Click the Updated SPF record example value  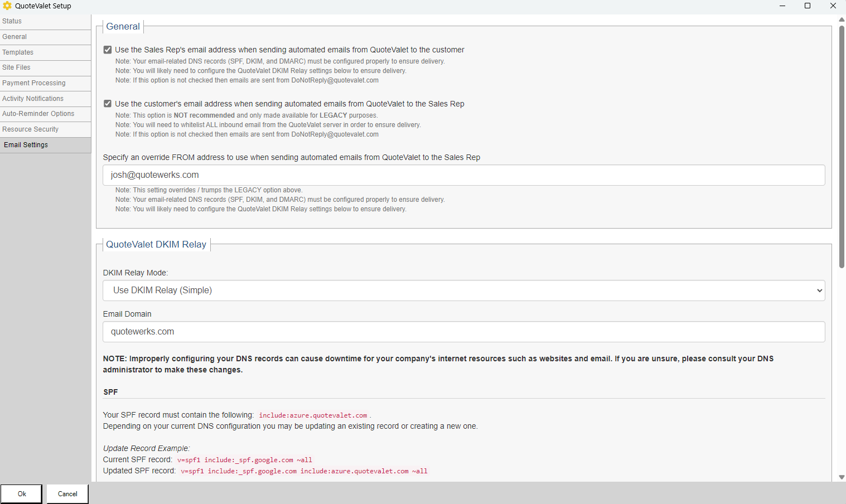click(x=304, y=471)
